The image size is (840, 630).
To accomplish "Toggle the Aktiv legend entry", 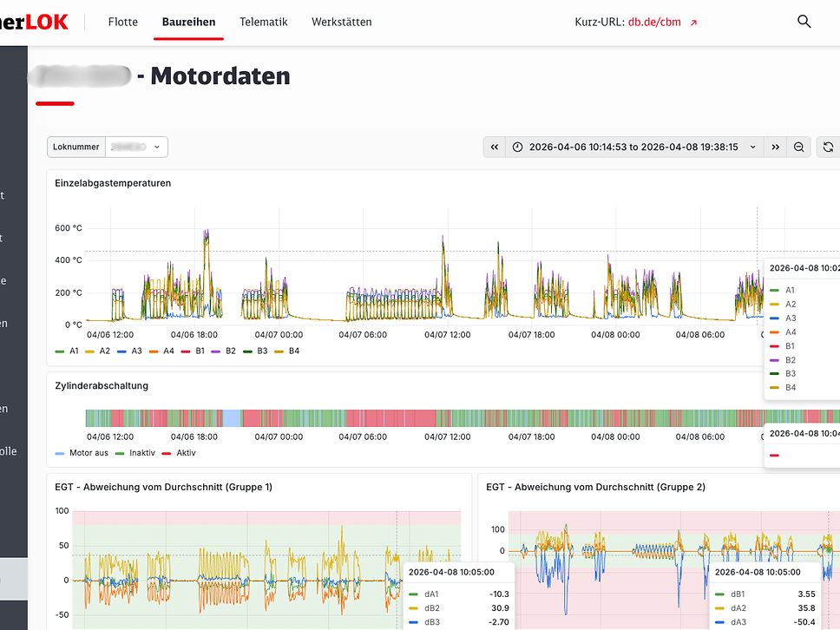I will tap(179, 453).
